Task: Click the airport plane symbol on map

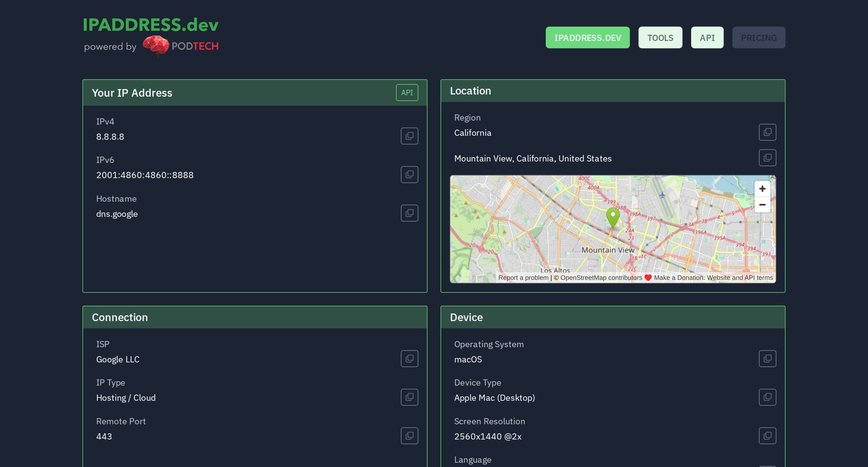Action: [x=662, y=195]
